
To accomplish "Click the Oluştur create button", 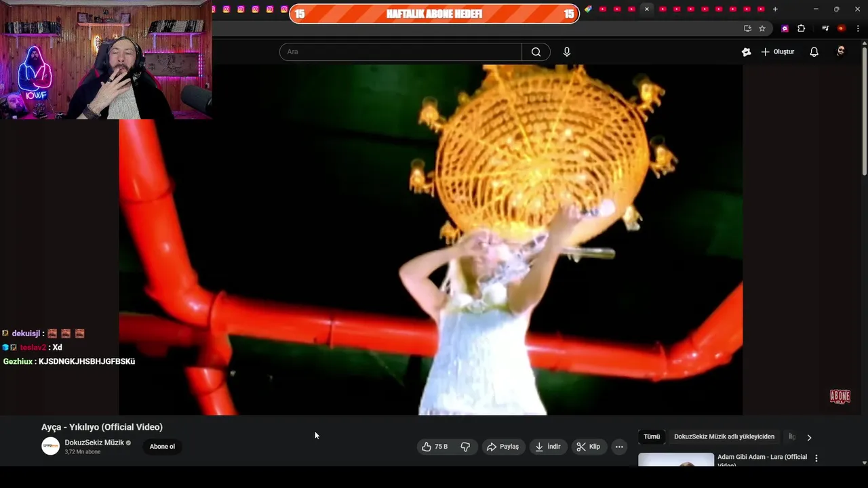I will (778, 52).
